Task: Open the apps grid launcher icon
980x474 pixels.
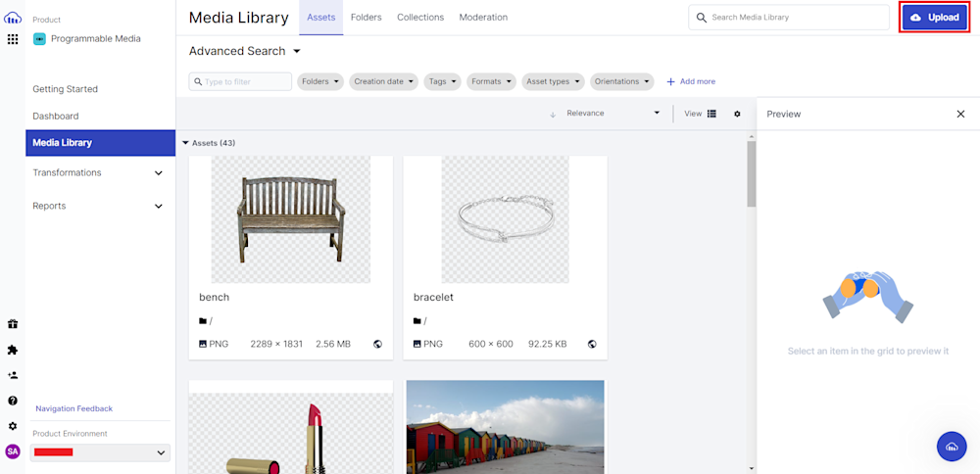Action: [13, 39]
